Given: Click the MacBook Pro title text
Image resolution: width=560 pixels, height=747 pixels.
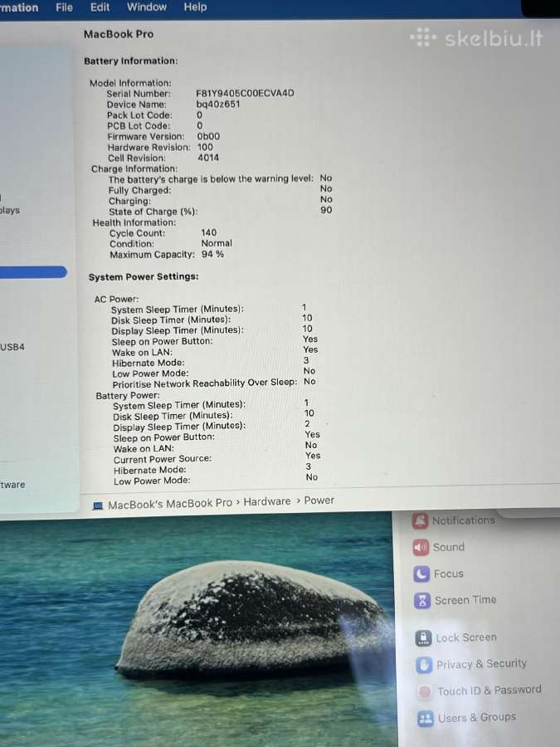Looking at the screenshot, I should point(119,34).
